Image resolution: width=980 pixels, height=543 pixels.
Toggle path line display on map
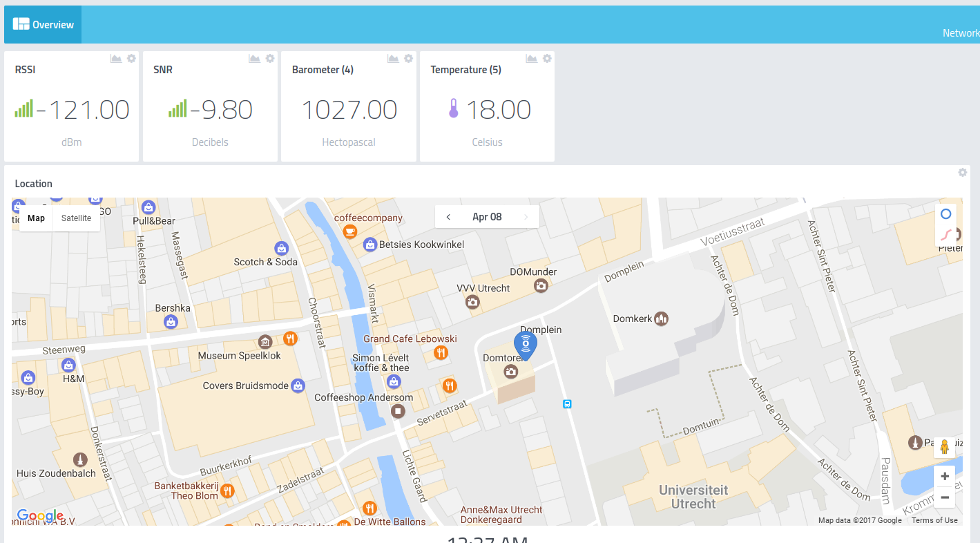tap(945, 235)
